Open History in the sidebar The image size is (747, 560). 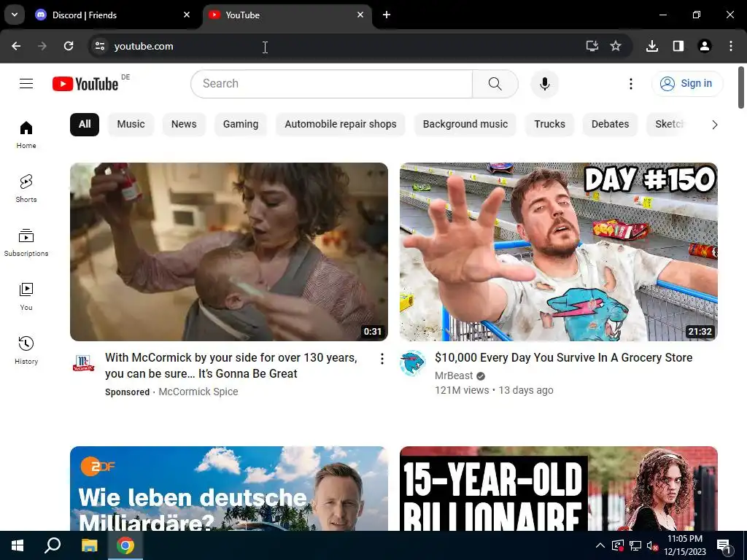[26, 350]
